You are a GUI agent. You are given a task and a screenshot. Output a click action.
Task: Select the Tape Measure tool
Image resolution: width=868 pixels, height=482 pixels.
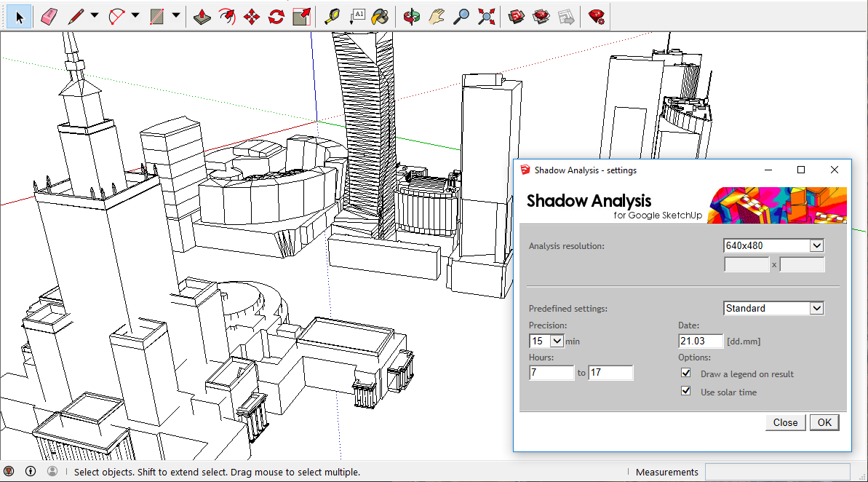point(331,15)
